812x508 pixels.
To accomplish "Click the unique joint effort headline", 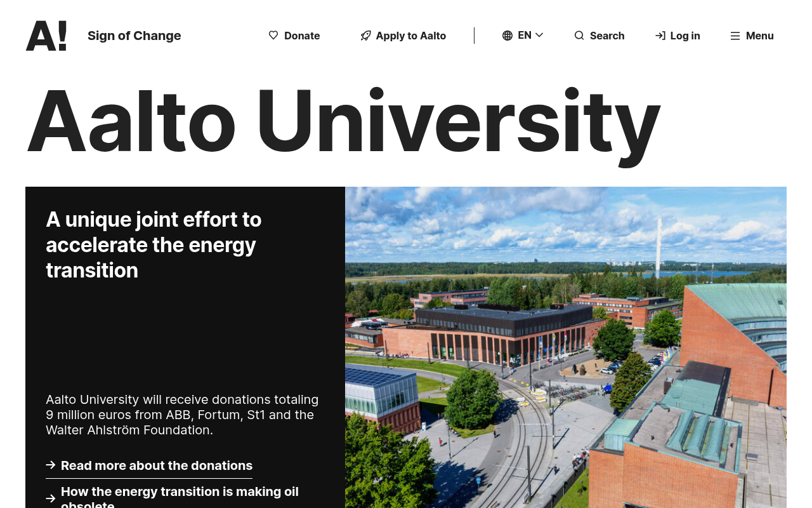I will [154, 244].
